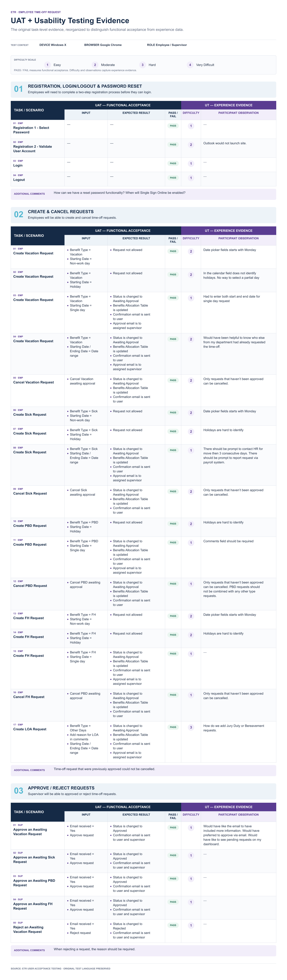Click the Create LOA Request task title
287x980 pixels.
point(30,729)
